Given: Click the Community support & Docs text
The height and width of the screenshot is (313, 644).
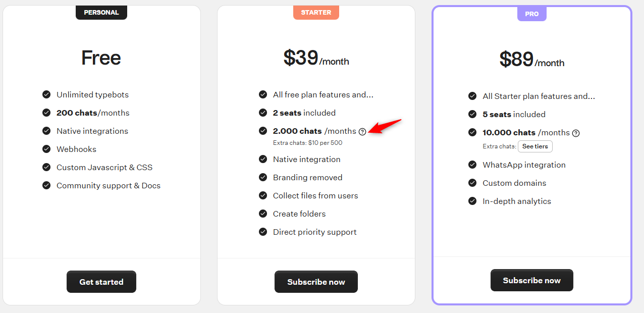Looking at the screenshot, I should pos(109,185).
